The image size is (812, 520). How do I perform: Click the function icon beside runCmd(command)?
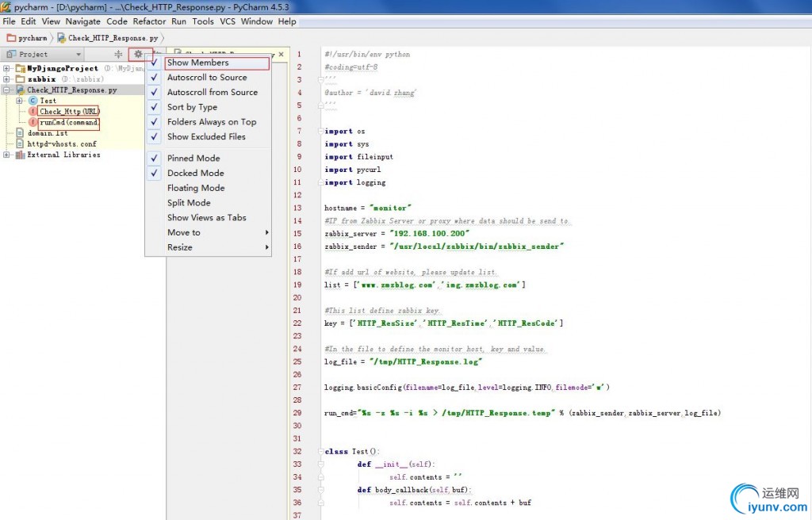(x=33, y=122)
